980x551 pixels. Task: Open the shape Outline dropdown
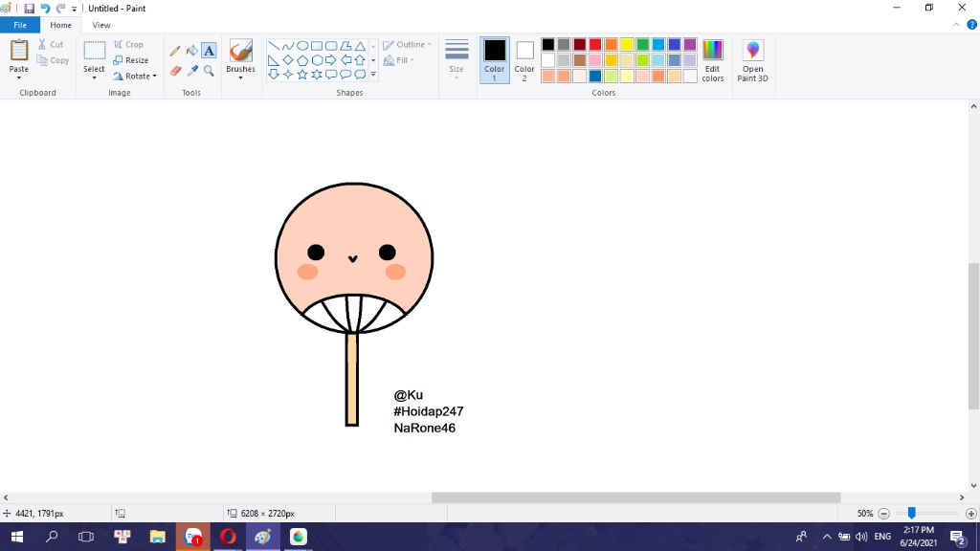click(x=407, y=45)
